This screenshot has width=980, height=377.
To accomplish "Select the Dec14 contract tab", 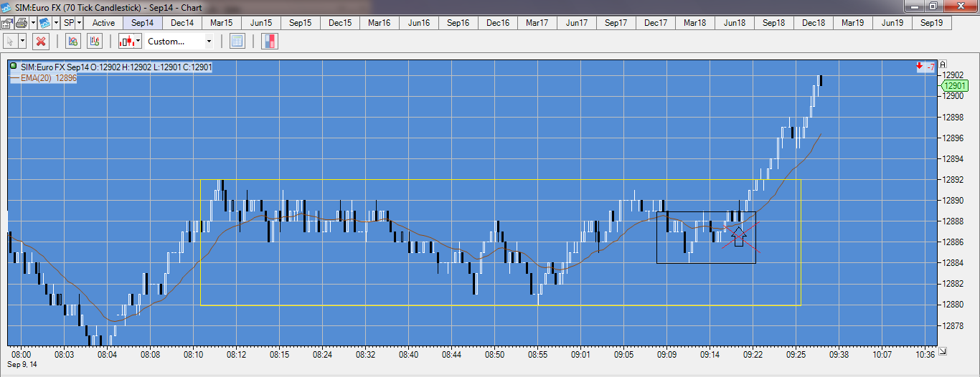I will (x=182, y=23).
